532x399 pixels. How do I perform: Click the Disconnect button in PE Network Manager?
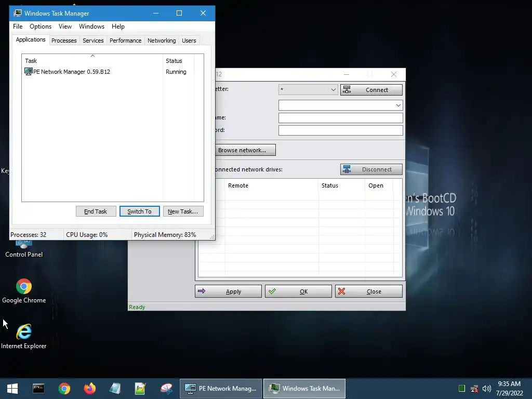[x=371, y=169]
